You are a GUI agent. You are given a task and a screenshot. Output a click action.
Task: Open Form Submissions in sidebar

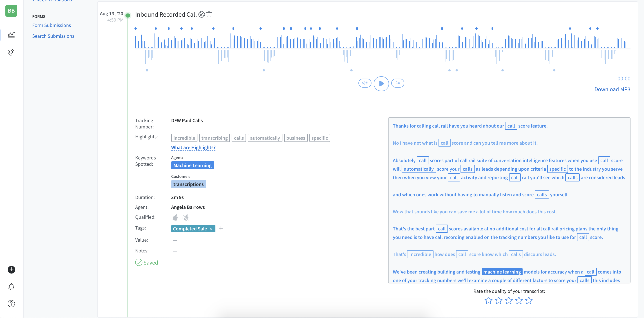(51, 25)
